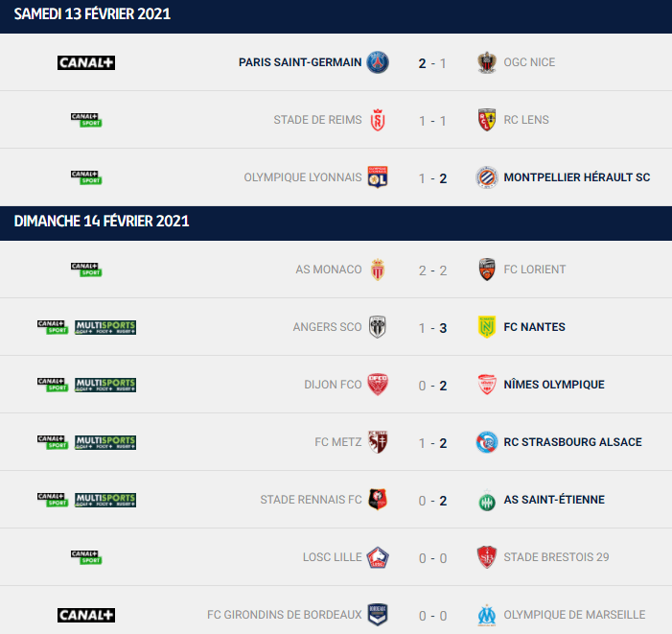This screenshot has width=672, height=634.
Task: Click the Dimanche 14 Février 2021 header
Action: (x=336, y=223)
